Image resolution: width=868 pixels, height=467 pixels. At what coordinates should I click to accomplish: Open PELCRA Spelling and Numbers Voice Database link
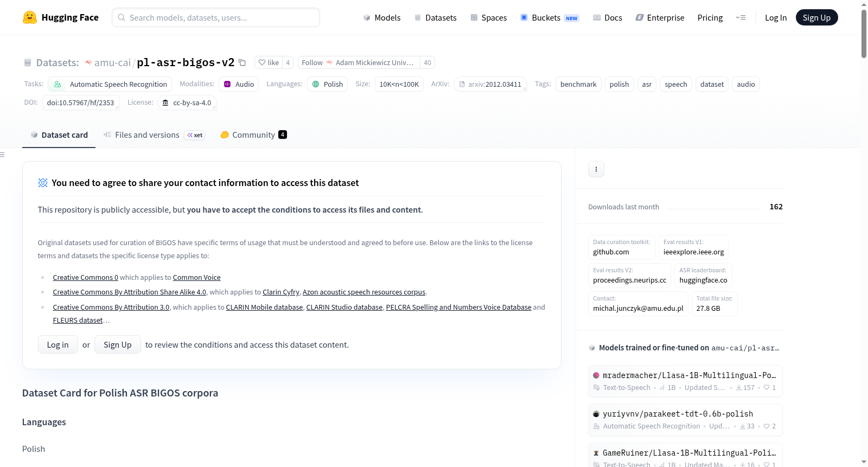click(x=459, y=307)
